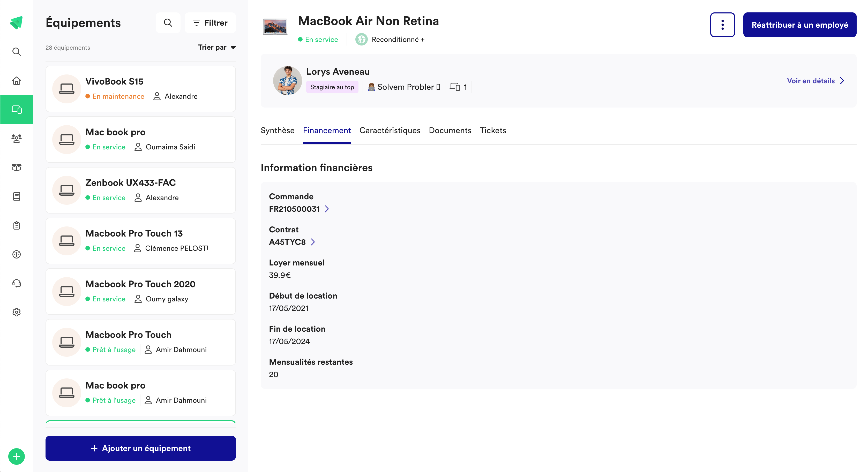Click the Fin de location date 17/05/2024
The width and height of the screenshot is (868, 472).
coord(289,341)
